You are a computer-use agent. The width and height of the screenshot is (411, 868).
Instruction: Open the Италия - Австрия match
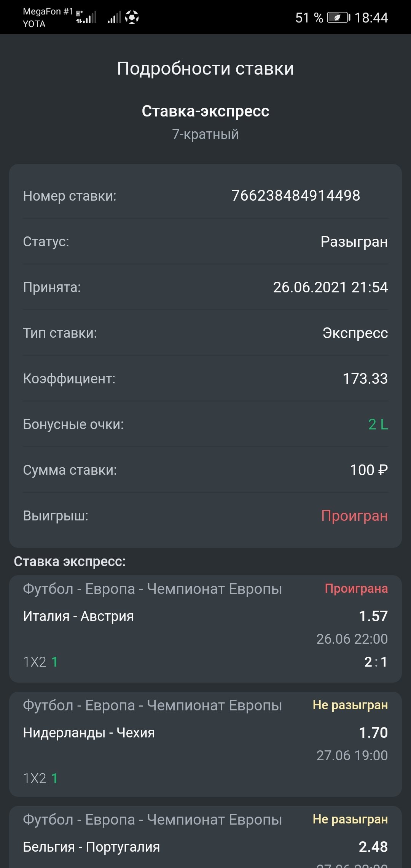click(x=78, y=616)
